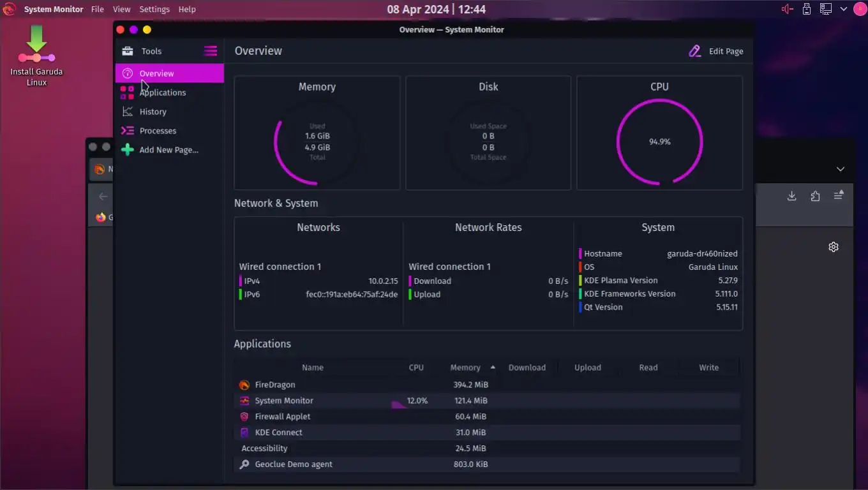This screenshot has height=490, width=868.
Task: Click the 394.2 MiB memory value
Action: click(x=470, y=385)
